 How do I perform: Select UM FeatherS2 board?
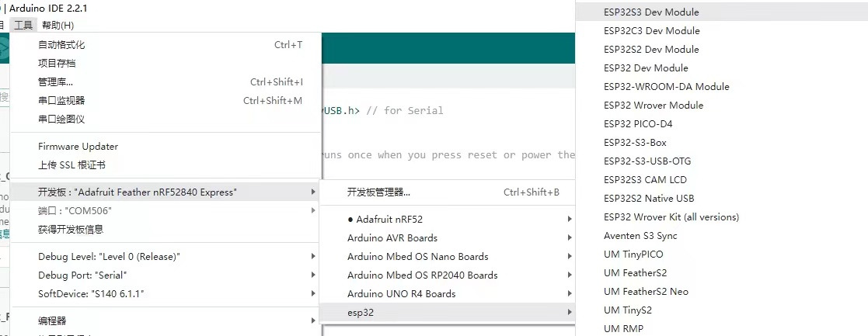722,273
